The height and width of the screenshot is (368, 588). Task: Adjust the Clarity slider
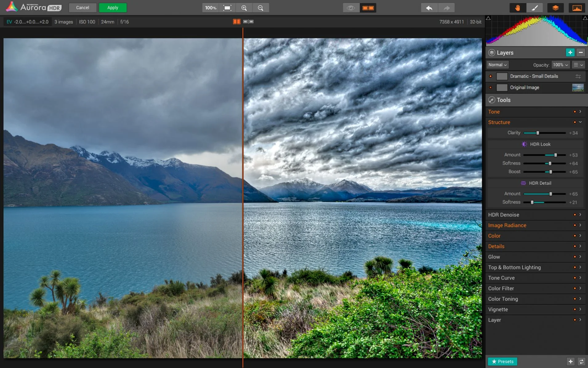[x=538, y=133]
